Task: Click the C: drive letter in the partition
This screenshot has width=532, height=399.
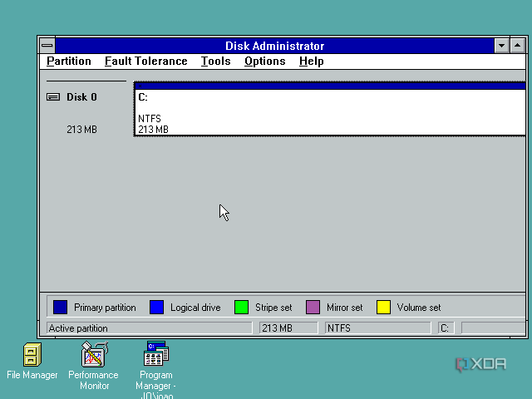Action: point(143,97)
